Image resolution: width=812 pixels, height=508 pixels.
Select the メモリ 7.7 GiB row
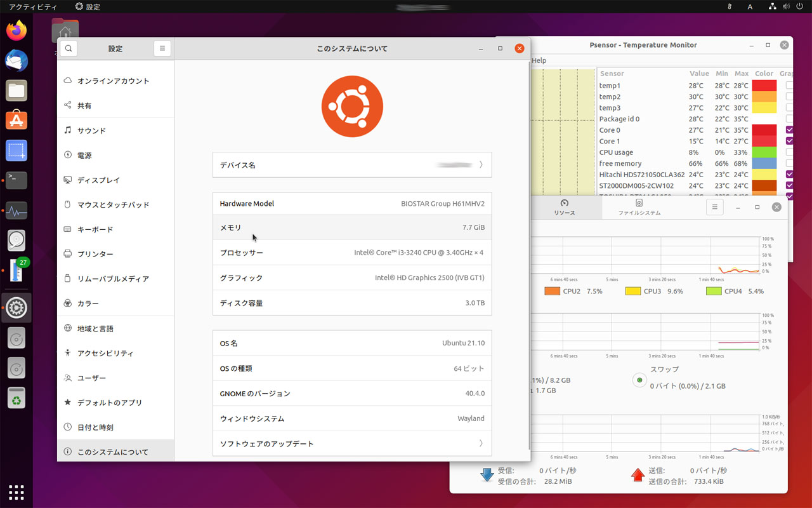352,227
